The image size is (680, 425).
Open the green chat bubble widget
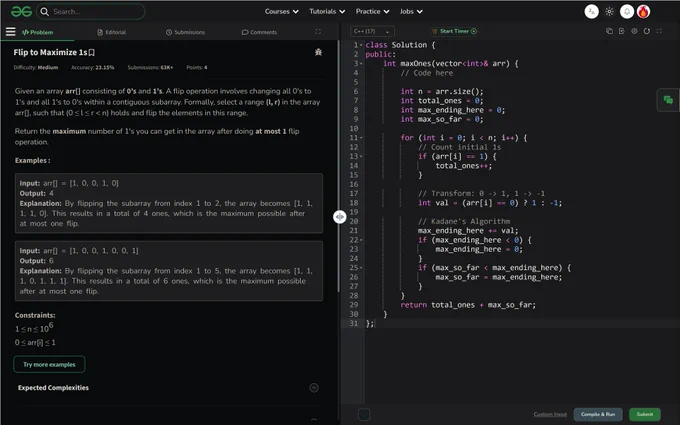point(668,100)
